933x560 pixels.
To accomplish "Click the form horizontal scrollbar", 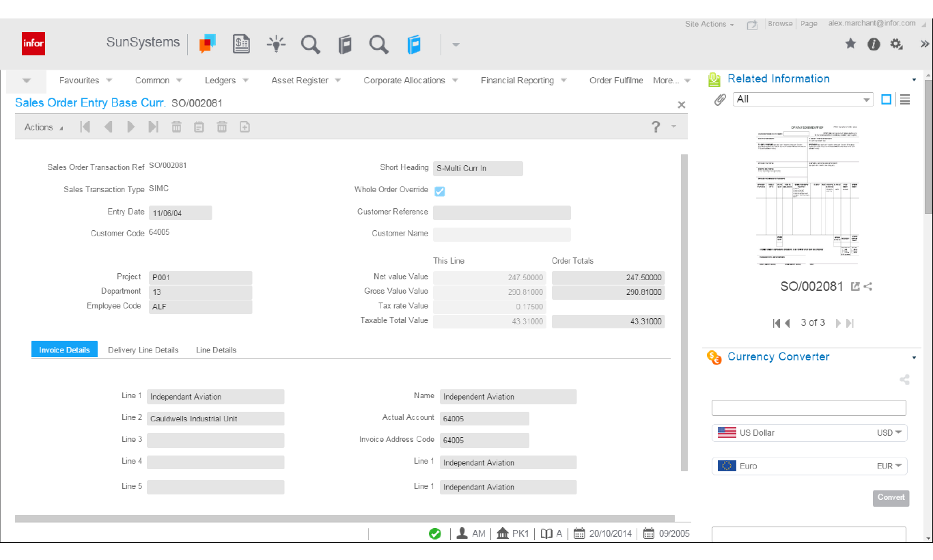I will point(345,518).
